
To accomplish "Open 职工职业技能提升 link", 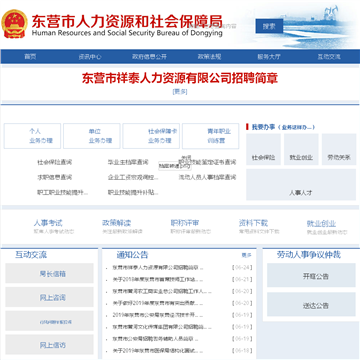I will [63, 192].
